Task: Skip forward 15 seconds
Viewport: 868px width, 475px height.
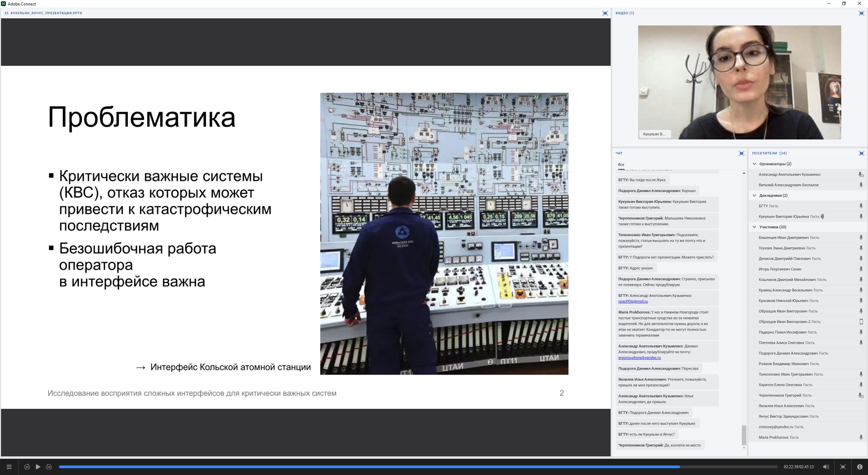Action: coord(49,467)
